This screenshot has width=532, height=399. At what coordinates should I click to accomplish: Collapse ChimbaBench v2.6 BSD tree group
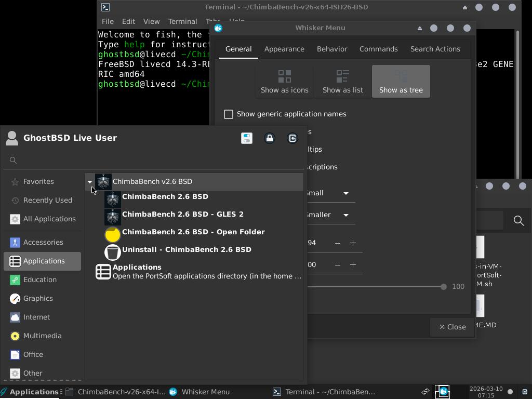[x=90, y=181]
